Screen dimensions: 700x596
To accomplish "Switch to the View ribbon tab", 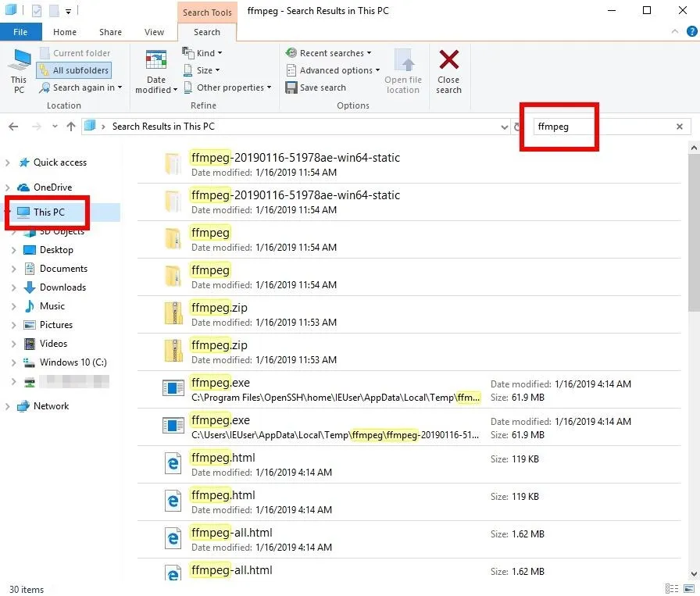I will point(154,32).
